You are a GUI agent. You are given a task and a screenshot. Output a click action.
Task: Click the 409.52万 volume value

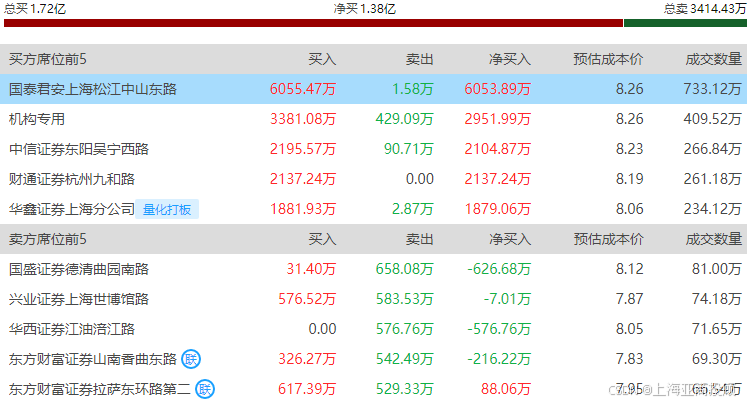coord(712,119)
